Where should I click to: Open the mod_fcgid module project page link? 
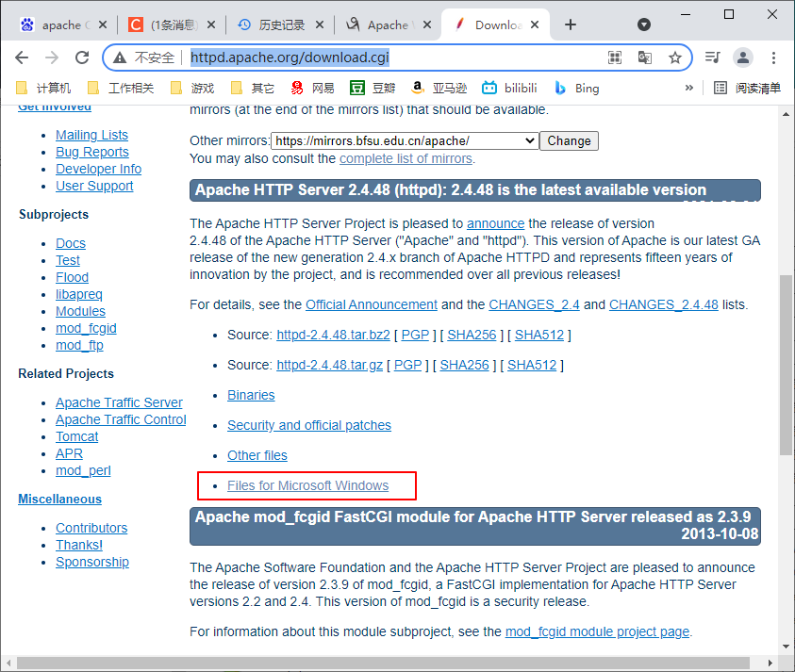[596, 631]
